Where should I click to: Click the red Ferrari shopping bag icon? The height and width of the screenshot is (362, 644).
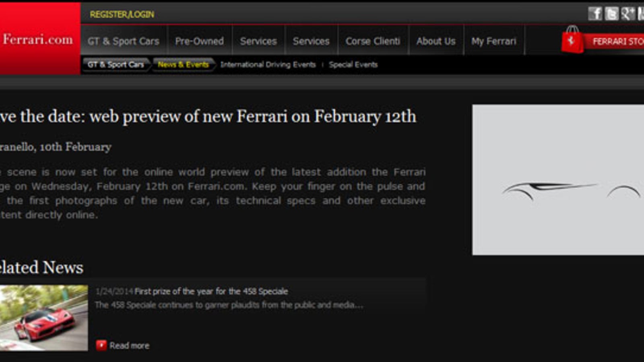tap(572, 40)
